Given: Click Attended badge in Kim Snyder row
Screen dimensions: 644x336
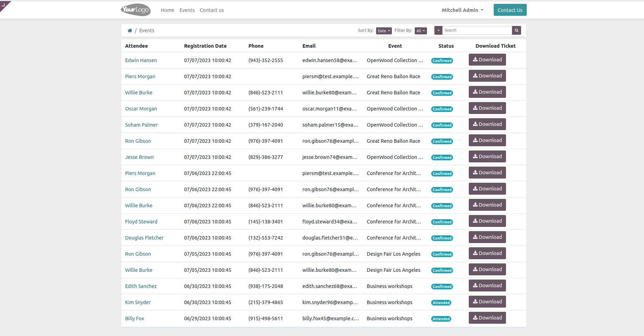Looking at the screenshot, I should pos(441,303).
